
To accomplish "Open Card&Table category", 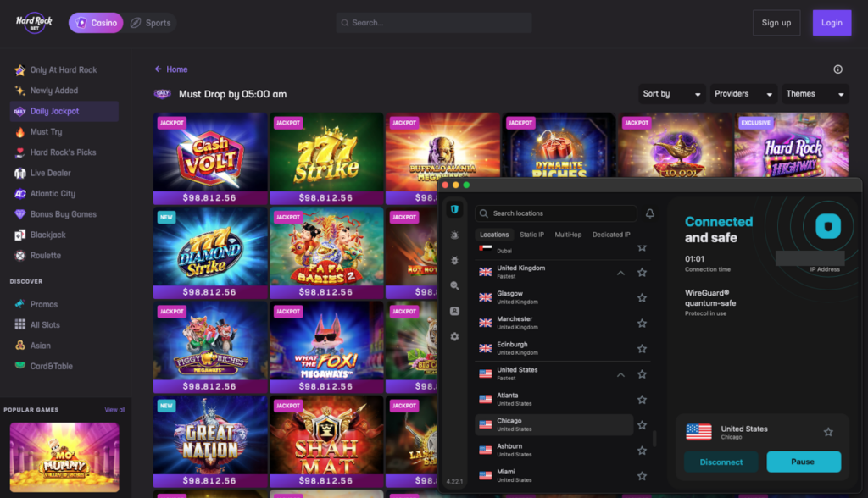I will (64, 366).
